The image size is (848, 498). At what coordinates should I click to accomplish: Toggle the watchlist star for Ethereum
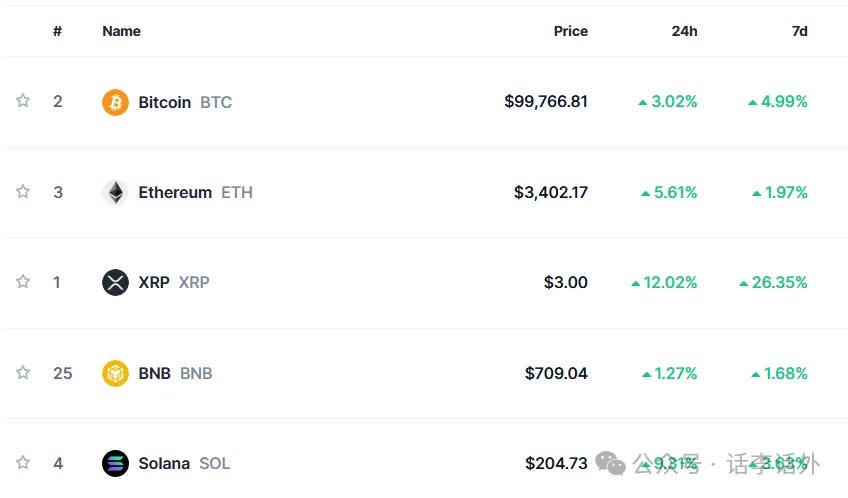[x=23, y=191]
